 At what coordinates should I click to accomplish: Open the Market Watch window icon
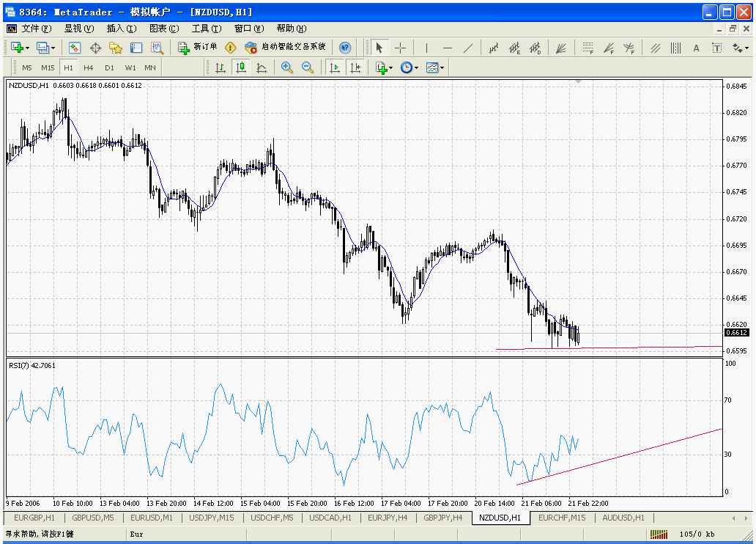[x=74, y=48]
